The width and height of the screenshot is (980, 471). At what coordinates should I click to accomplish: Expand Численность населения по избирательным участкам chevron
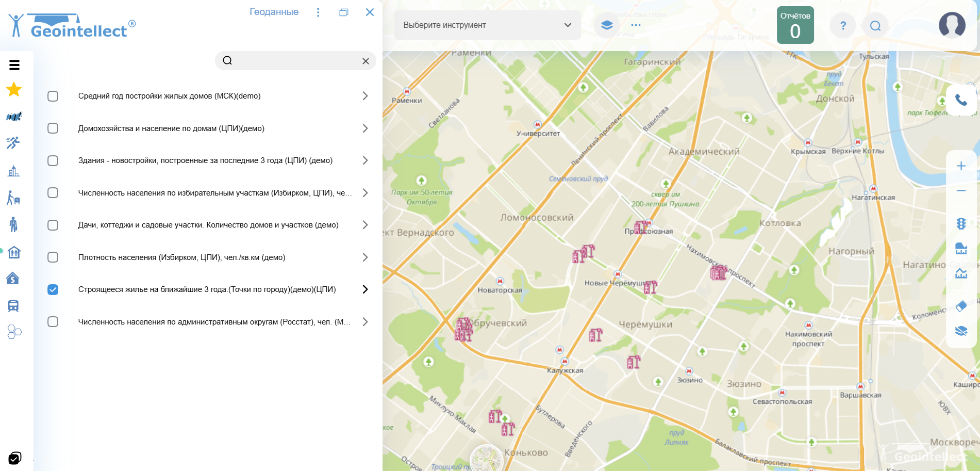pos(365,193)
